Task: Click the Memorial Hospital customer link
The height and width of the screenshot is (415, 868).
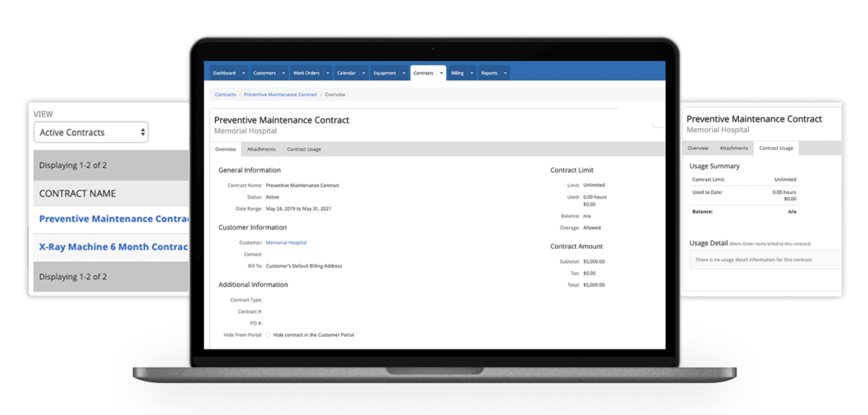Action: click(x=285, y=241)
